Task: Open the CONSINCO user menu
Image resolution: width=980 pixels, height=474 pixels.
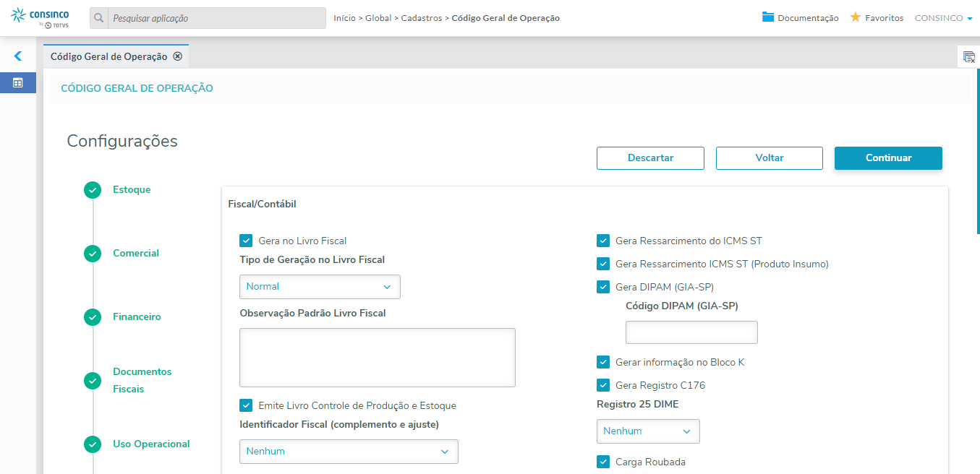Action: click(943, 18)
